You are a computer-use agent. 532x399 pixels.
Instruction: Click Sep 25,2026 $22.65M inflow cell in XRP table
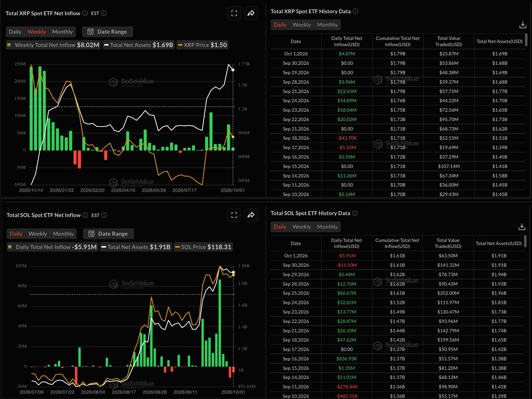pyautogui.click(x=347, y=91)
